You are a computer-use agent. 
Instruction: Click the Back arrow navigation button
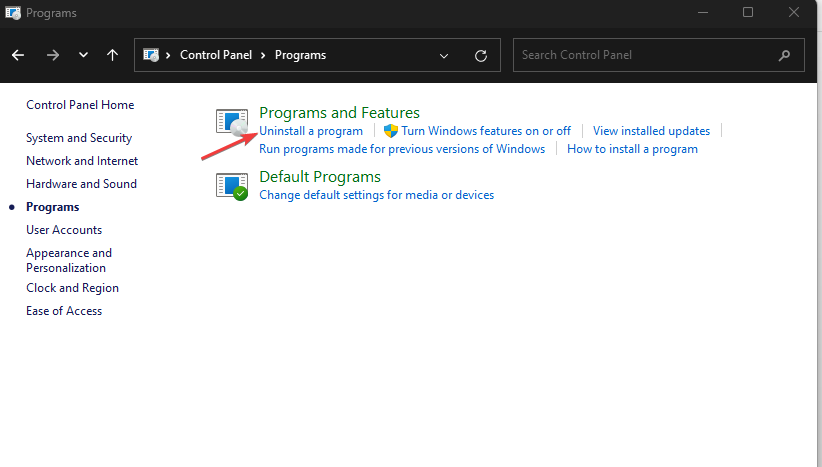pyautogui.click(x=18, y=55)
